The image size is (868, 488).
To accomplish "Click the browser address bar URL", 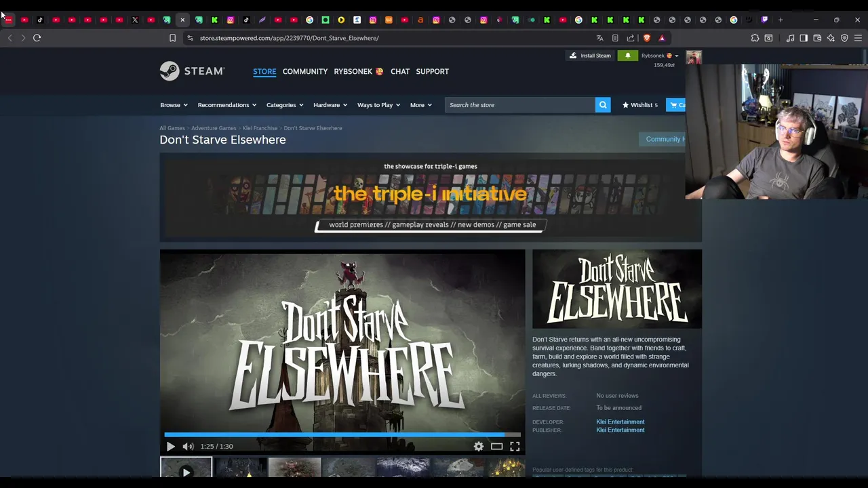I will [x=290, y=38].
